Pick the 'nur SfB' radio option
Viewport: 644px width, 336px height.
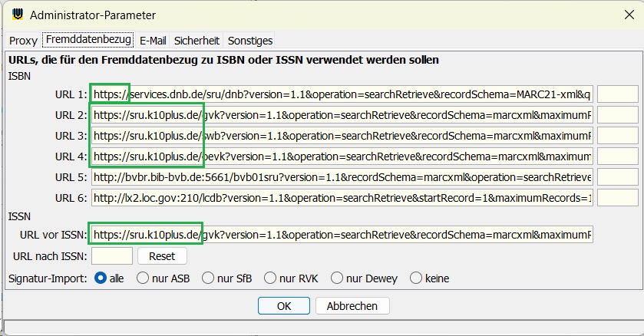pos(206,278)
